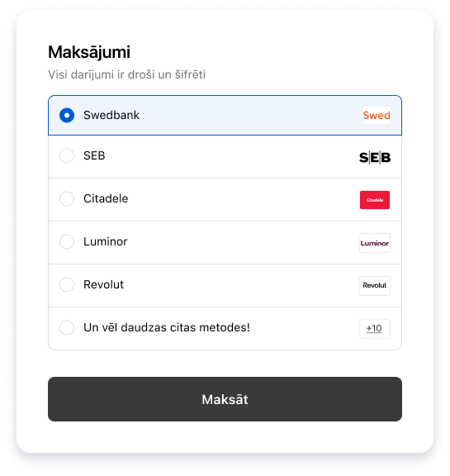This screenshot has width=450, height=476.
Task: Click the +10 more methods badge
Action: [375, 329]
